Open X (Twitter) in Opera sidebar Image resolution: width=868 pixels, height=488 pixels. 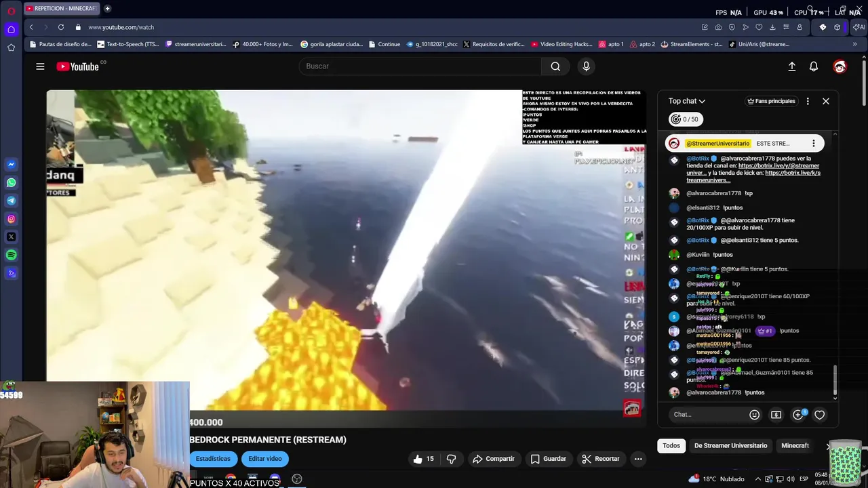11,237
